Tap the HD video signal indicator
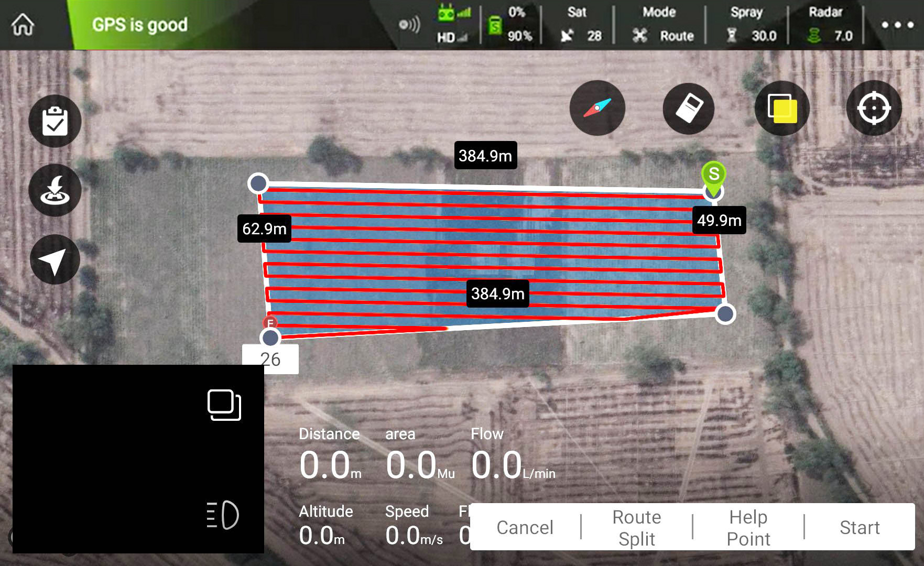Image resolution: width=924 pixels, height=566 pixels. tap(453, 37)
